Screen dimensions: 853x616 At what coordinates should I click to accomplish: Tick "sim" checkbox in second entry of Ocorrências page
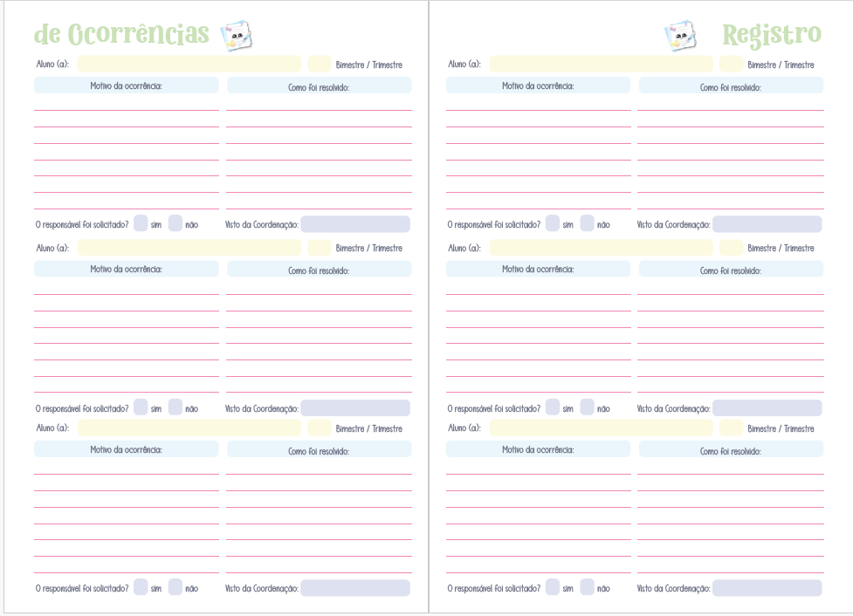click(x=141, y=407)
